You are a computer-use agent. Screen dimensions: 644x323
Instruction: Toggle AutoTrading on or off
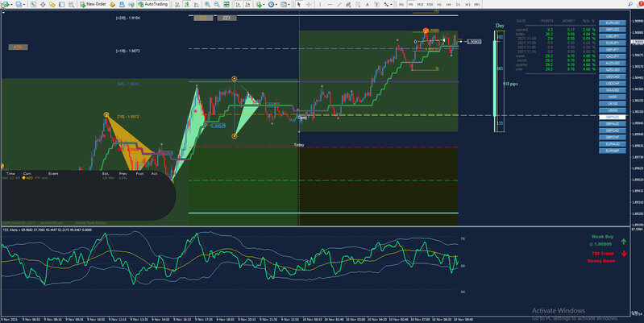(153, 4)
